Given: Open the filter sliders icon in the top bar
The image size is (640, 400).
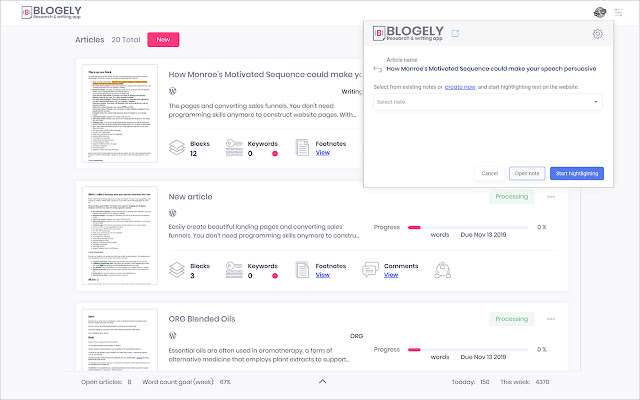Looking at the screenshot, I should pyautogui.click(x=618, y=13).
